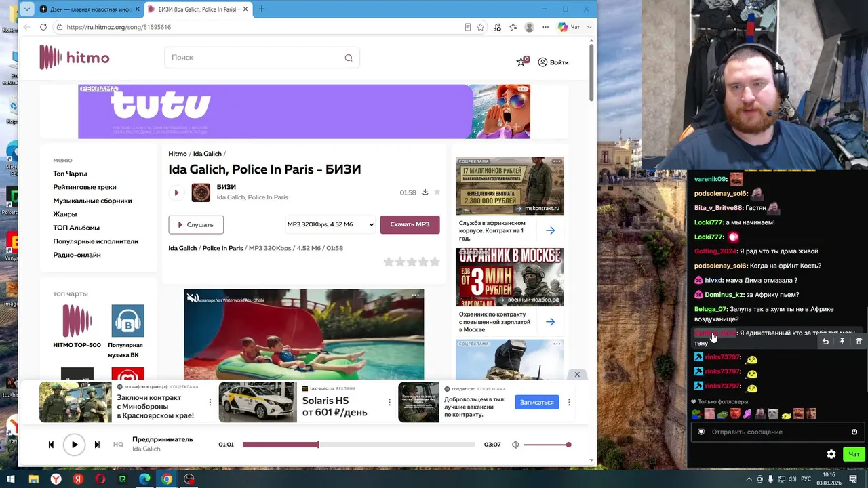Adjust the player volume slider
This screenshot has width=868, height=488.
tap(547, 445)
